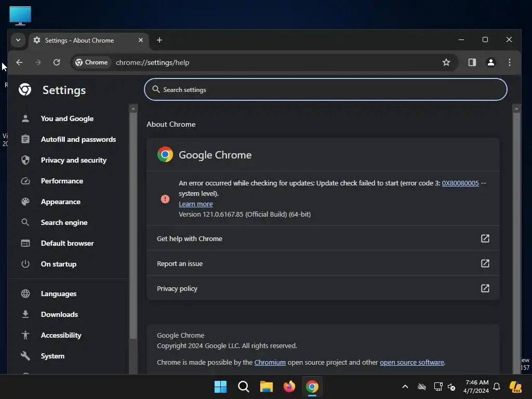Click the sidebar scrollbar up arrow
Image resolution: width=532 pixels, height=399 pixels.
[x=134, y=109]
